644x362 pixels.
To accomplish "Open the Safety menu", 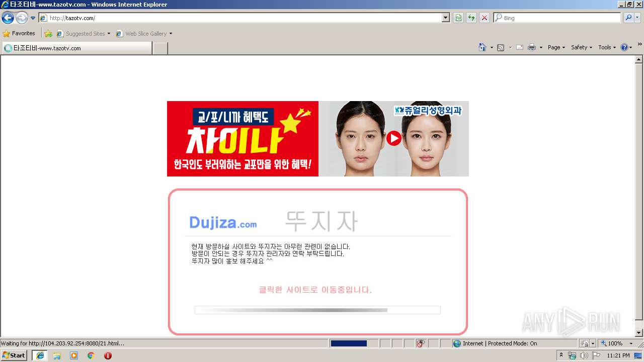I will coord(581,47).
